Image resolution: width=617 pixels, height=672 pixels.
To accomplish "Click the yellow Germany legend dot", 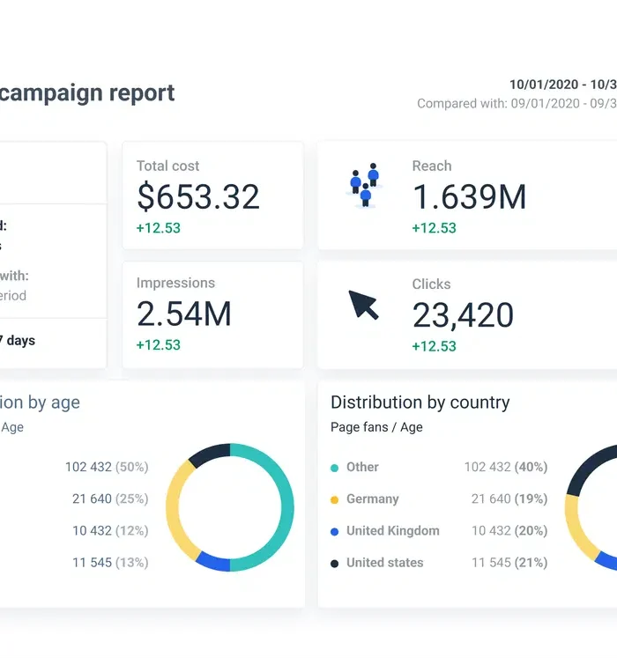I will 334,499.
